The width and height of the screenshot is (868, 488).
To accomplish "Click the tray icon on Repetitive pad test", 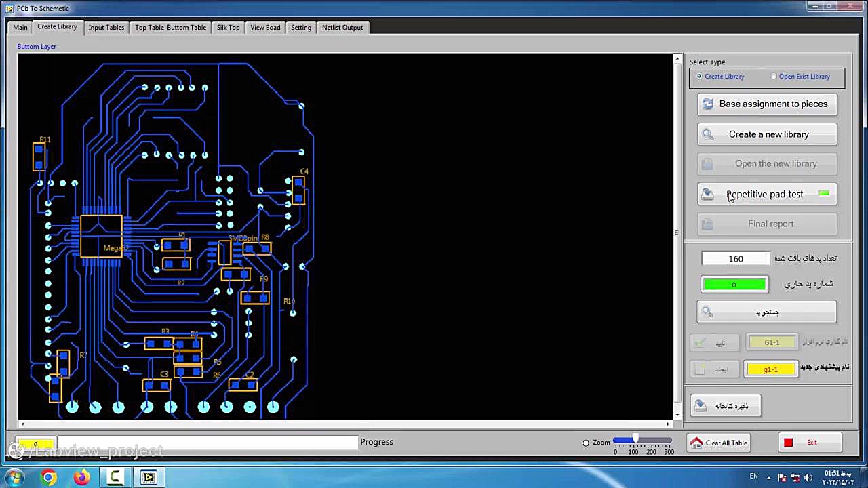I will point(707,195).
